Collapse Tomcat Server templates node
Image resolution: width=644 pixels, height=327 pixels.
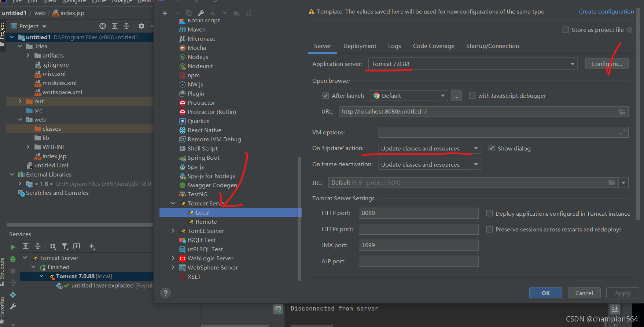click(x=173, y=204)
